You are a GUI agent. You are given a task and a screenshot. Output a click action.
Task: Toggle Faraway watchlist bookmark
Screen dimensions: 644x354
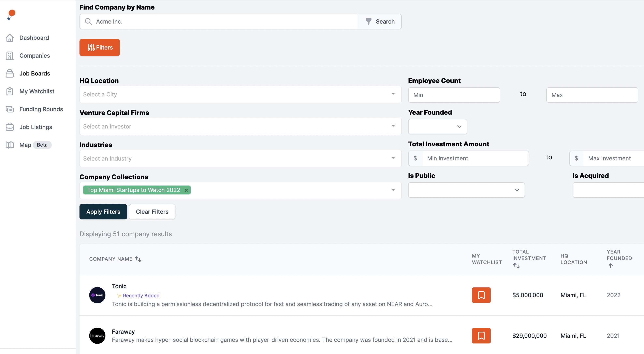pyautogui.click(x=481, y=336)
